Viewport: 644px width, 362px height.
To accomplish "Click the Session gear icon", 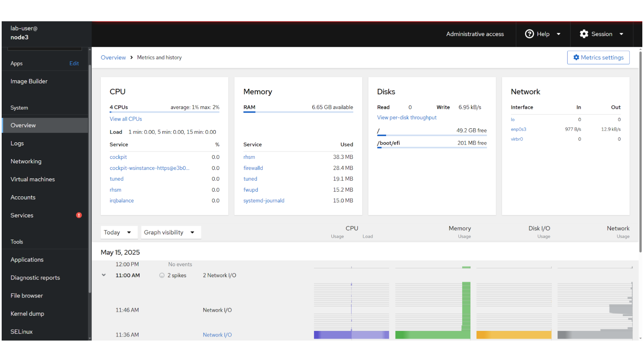I will 584,34.
